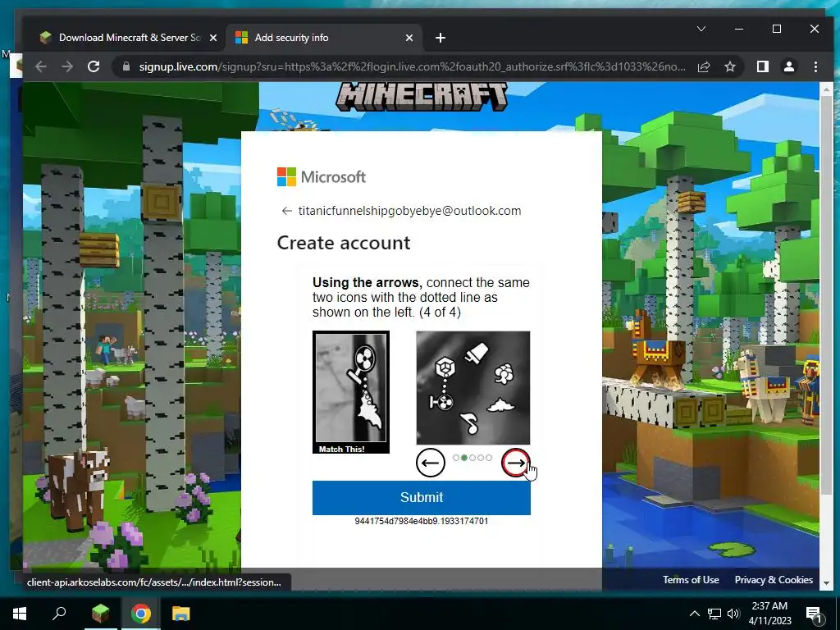Click the second progress dot indicator
840x630 pixels.
click(x=464, y=458)
